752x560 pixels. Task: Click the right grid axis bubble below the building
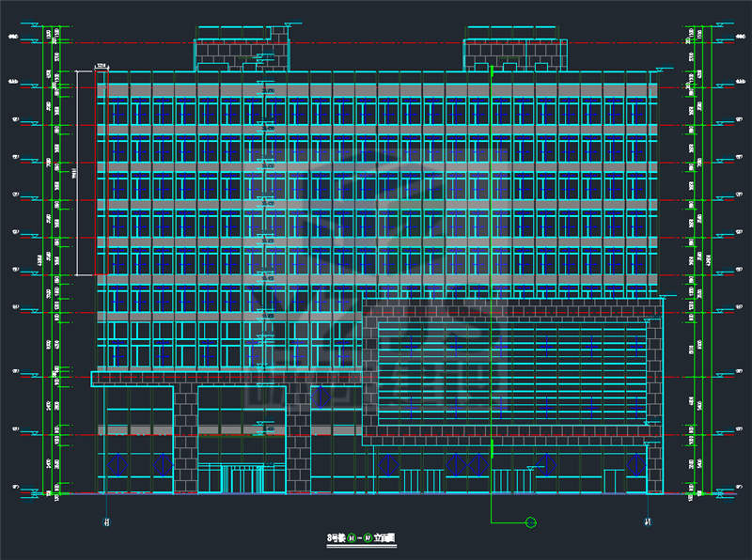click(647, 521)
